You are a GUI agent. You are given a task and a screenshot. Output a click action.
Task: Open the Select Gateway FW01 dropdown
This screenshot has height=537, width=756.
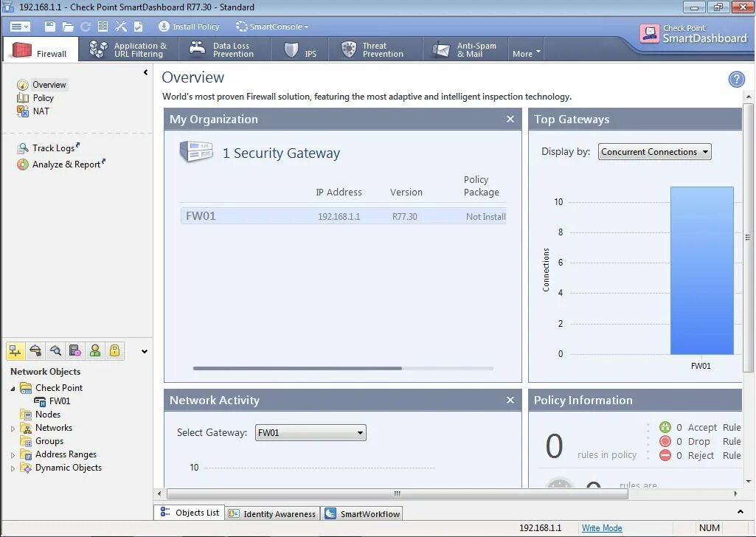pyautogui.click(x=311, y=432)
